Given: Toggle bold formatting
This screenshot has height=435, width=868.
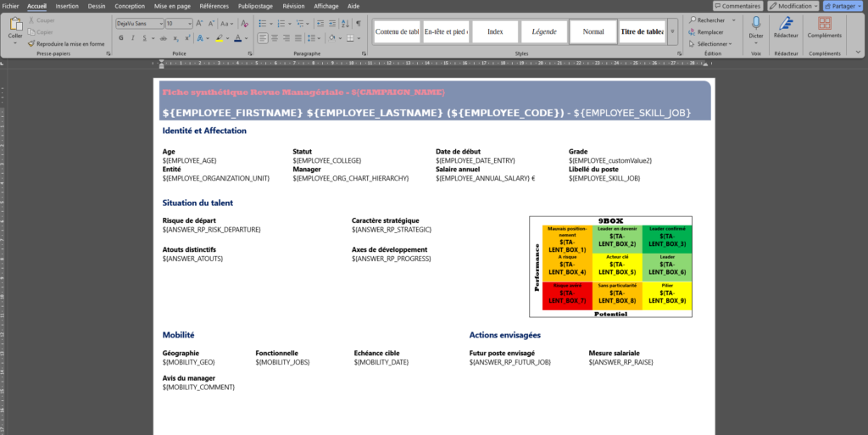Looking at the screenshot, I should tap(121, 38).
